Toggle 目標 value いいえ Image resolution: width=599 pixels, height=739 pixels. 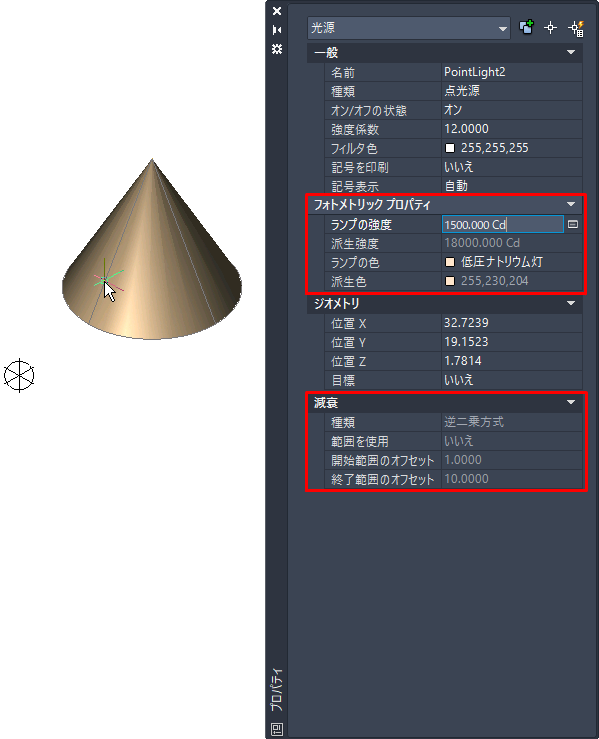(511, 380)
